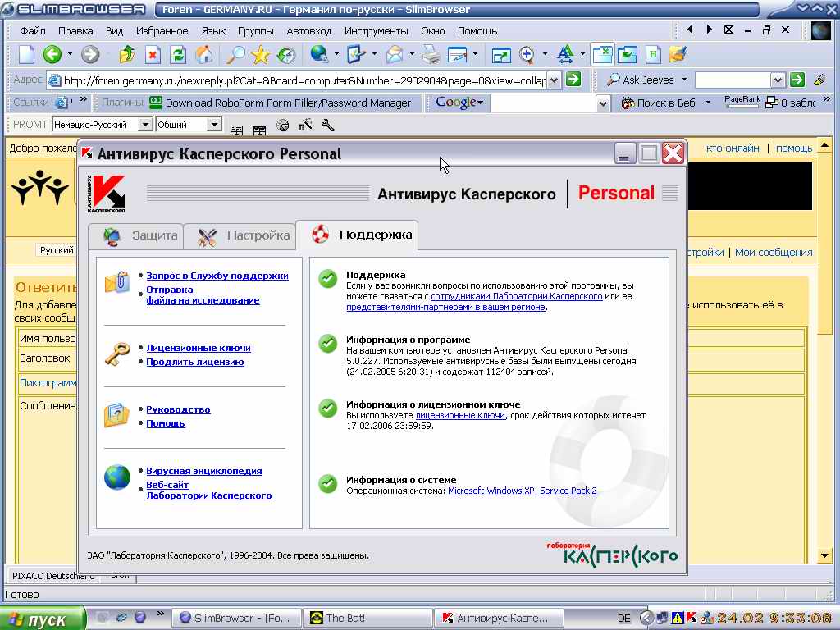This screenshot has width=840, height=630.
Task: Click the Kaspersky K icon in system tray
Action: (x=691, y=618)
